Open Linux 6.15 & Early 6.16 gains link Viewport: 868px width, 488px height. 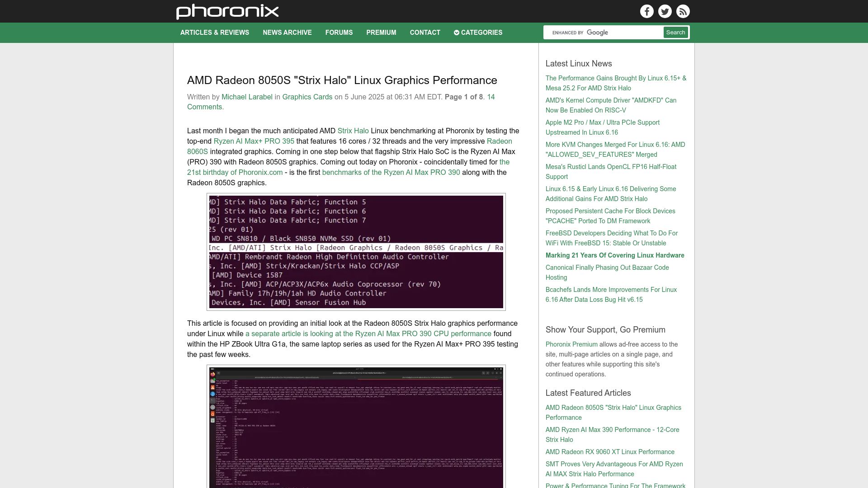(x=611, y=194)
